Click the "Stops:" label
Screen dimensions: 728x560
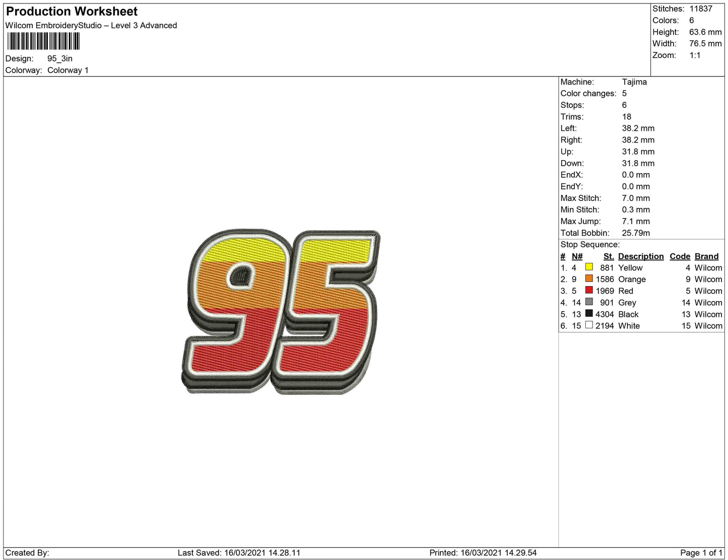(572, 105)
